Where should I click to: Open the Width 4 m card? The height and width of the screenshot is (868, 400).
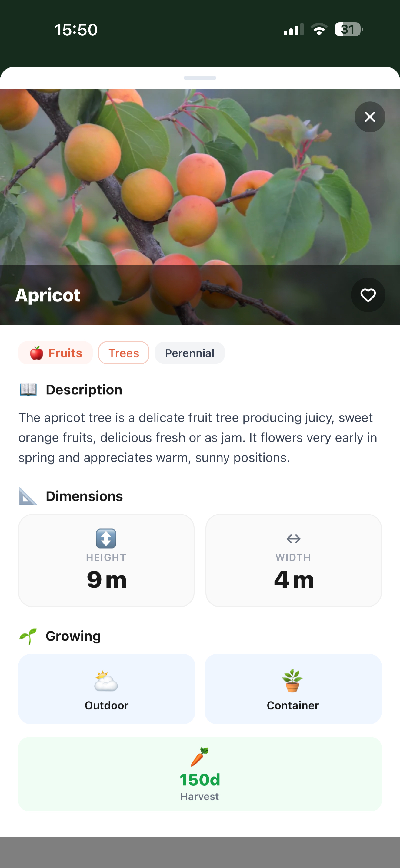(293, 561)
